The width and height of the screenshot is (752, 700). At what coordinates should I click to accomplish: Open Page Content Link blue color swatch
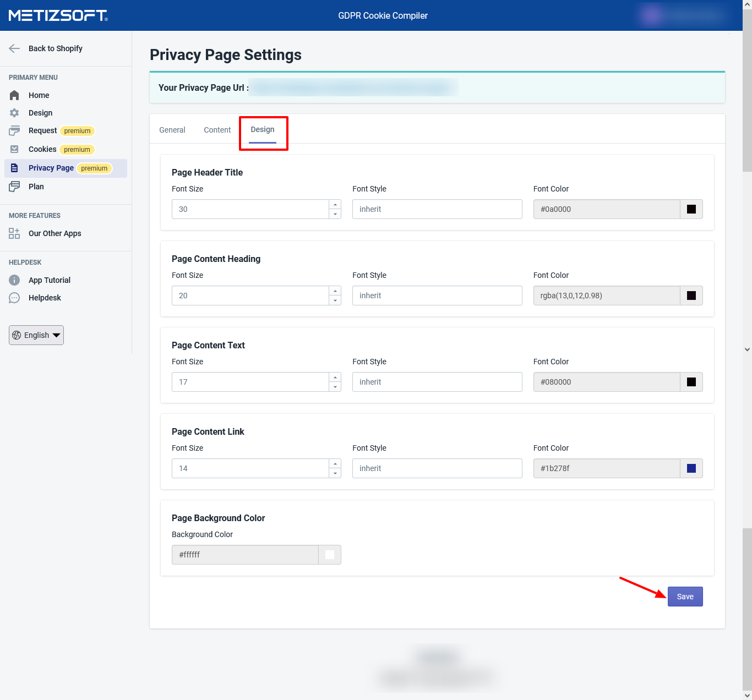click(691, 468)
